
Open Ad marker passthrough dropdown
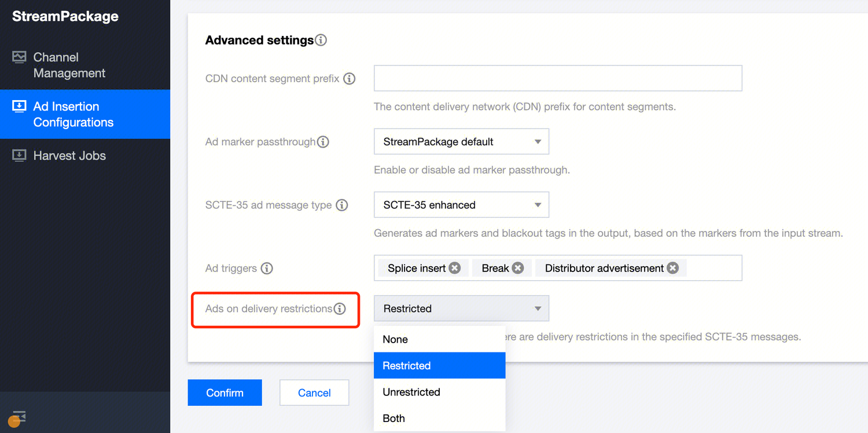coord(461,142)
